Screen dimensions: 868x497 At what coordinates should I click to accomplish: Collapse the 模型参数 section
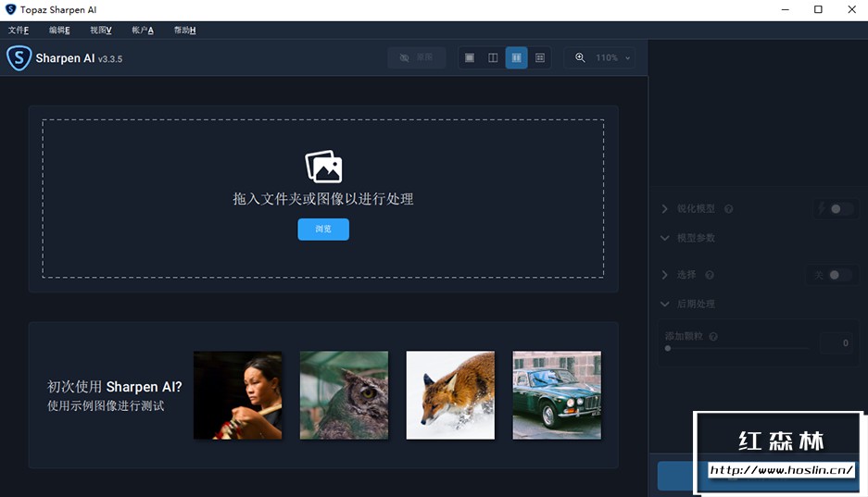665,238
